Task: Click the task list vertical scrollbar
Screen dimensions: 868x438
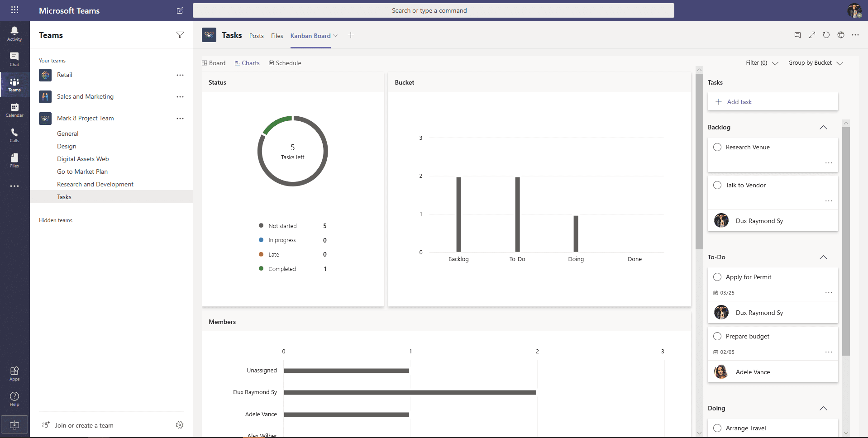Action: click(x=846, y=241)
